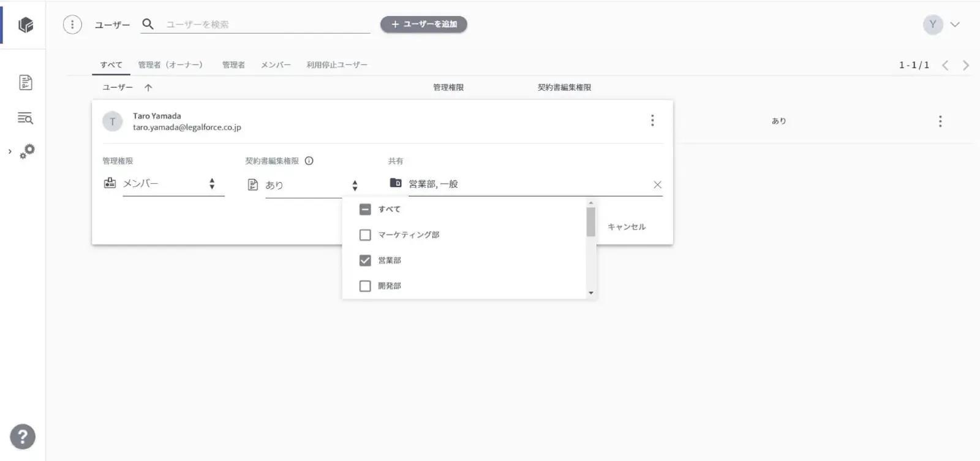Screen dimensions: 980x461
Task: Toggle the すべて checkbox in the dropdown
Action: tap(365, 210)
